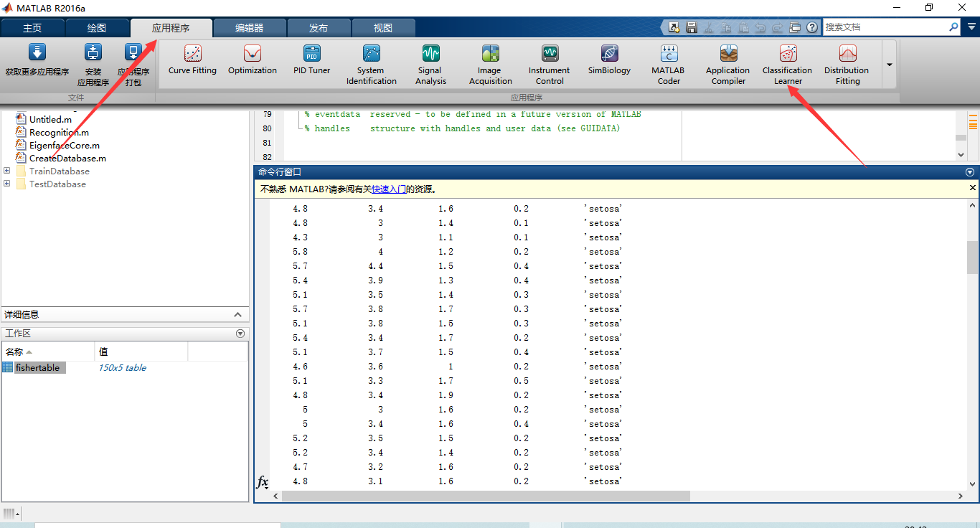The image size is (980, 528).
Task: Click the 搜索文档 search documentation field
Action: [x=886, y=27]
